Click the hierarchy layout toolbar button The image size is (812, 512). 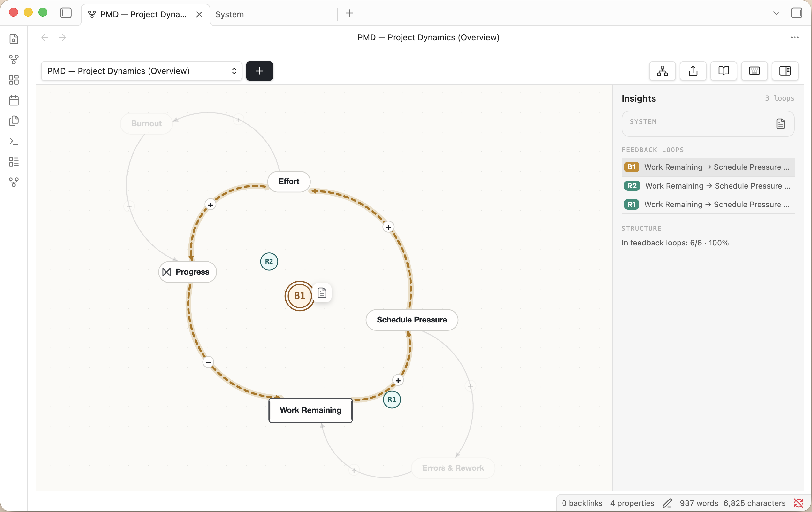coord(662,71)
